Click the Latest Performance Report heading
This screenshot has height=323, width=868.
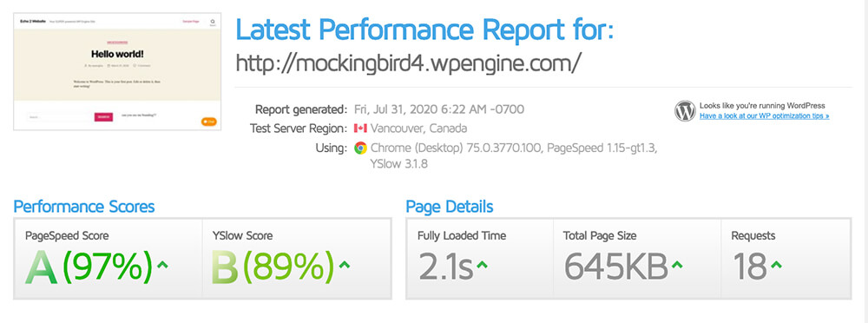(x=424, y=30)
